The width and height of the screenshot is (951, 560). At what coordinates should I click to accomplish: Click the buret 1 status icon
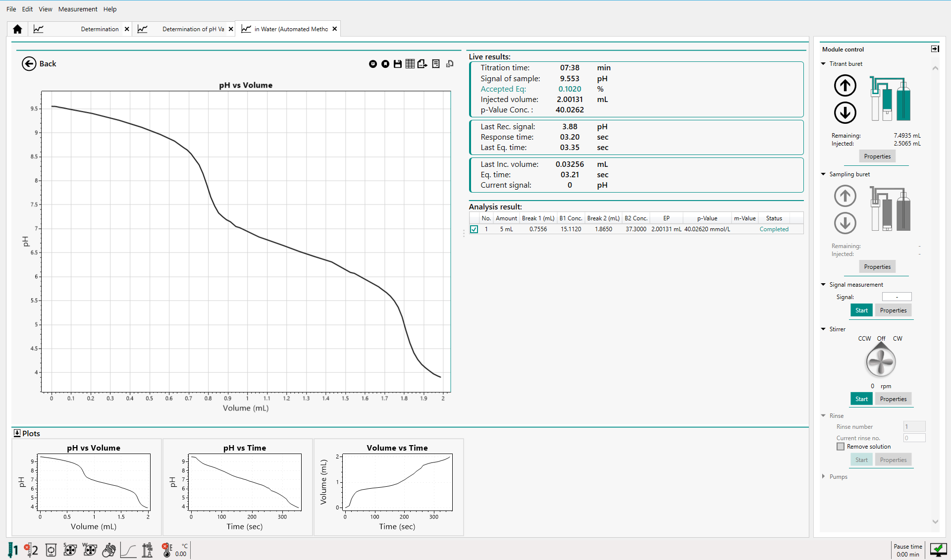click(x=12, y=550)
